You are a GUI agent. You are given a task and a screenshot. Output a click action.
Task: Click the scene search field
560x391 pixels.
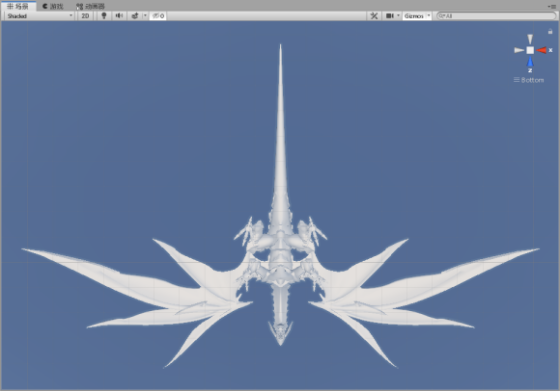[x=496, y=16]
